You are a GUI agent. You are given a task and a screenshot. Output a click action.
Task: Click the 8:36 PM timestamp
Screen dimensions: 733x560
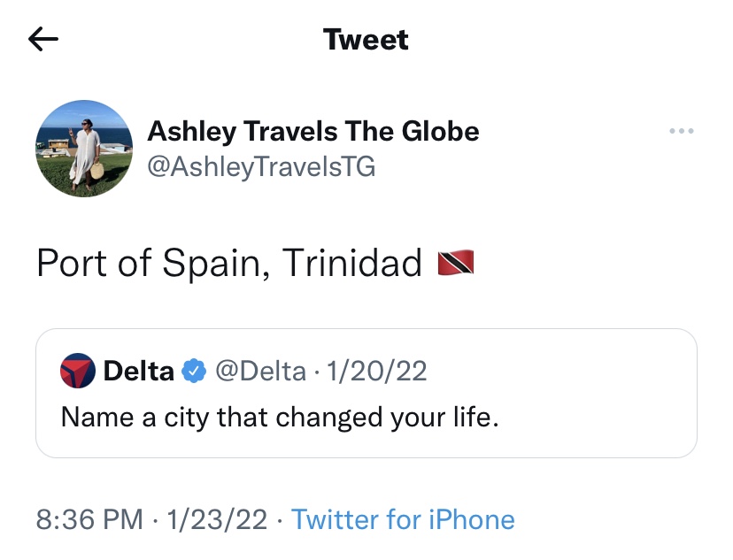89,519
